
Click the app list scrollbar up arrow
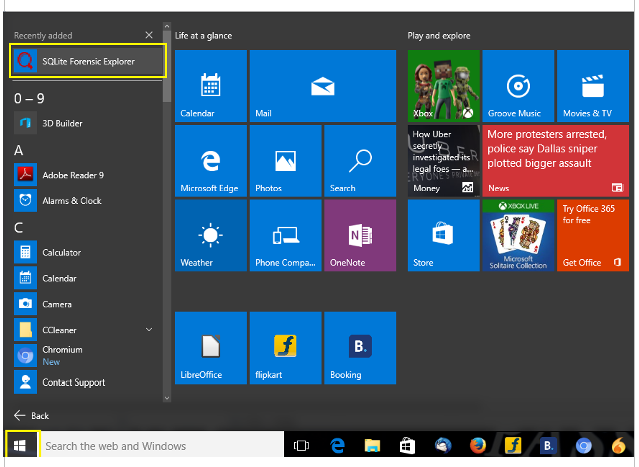167,26
